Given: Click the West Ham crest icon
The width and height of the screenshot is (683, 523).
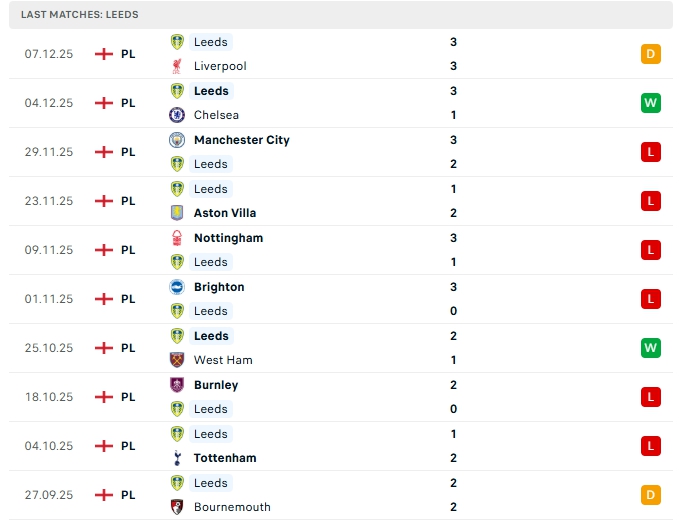Looking at the screenshot, I should tap(177, 360).
